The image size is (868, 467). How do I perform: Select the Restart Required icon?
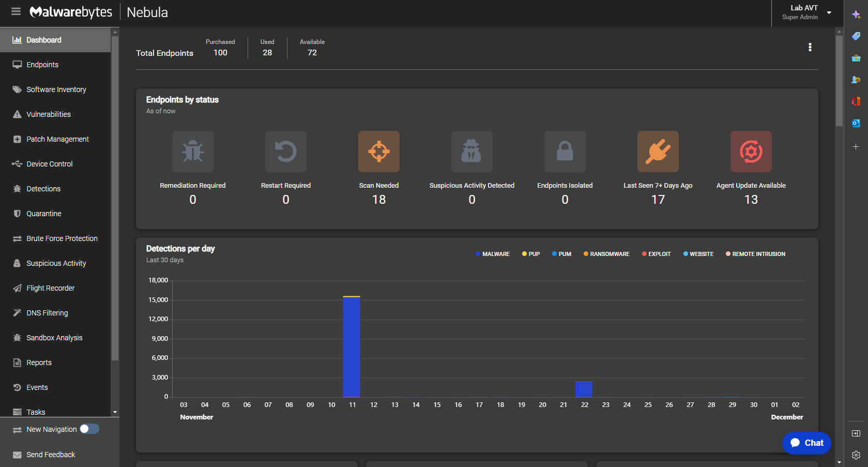coord(285,152)
